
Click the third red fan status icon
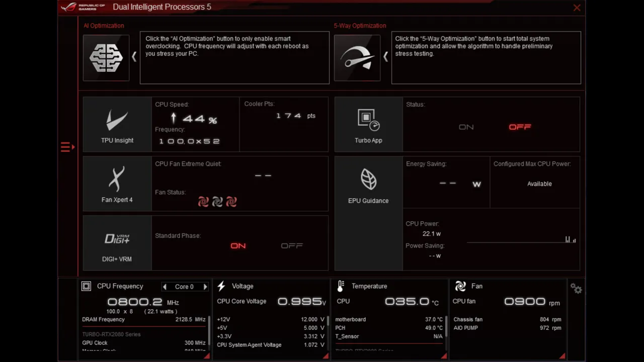(231, 202)
